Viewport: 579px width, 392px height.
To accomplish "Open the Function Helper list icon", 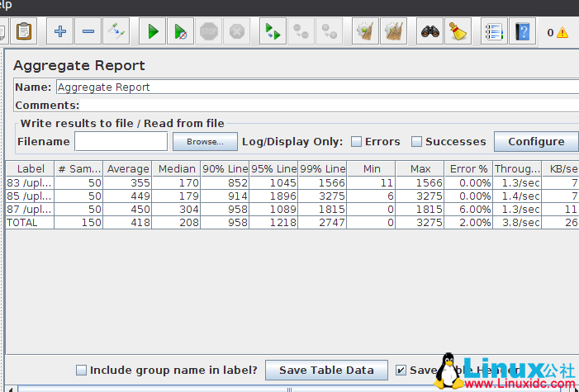I will coord(494,32).
